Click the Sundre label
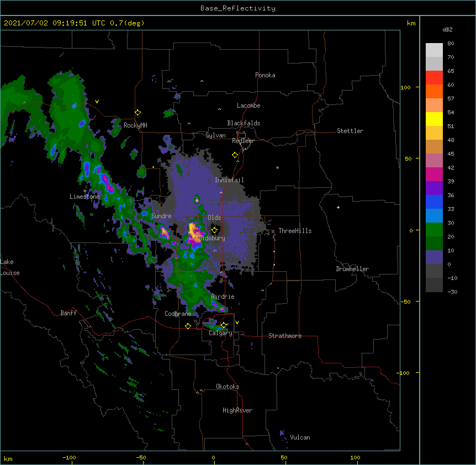Viewport: 476px width, 465px height. [161, 216]
